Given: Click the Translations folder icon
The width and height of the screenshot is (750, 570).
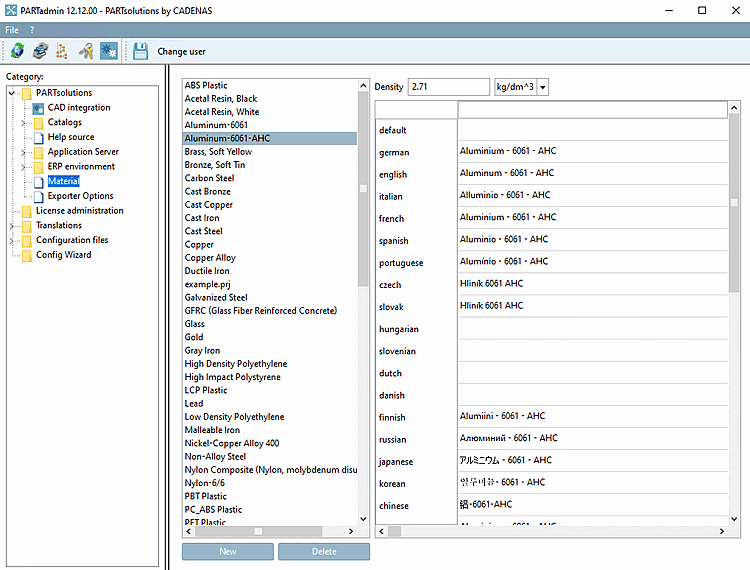Looking at the screenshot, I should [x=27, y=226].
